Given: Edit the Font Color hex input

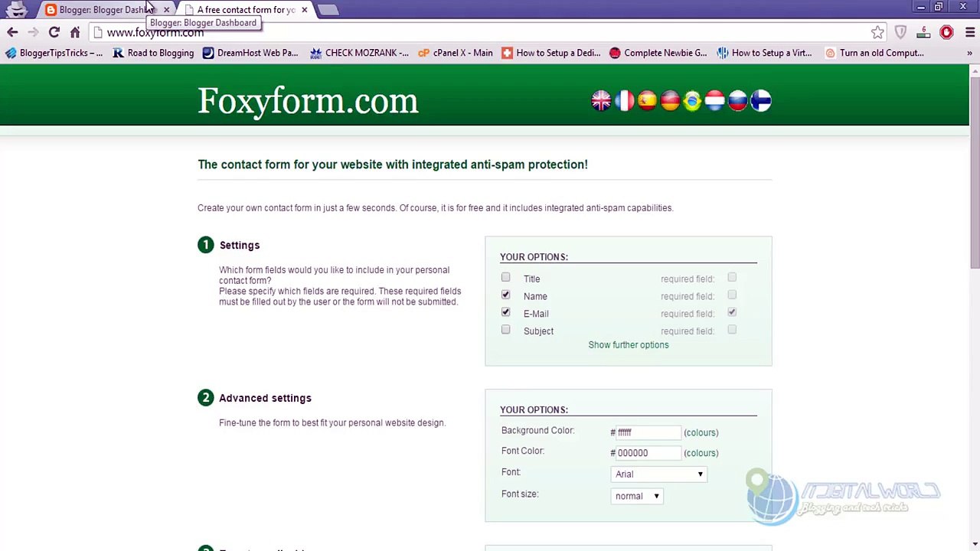Looking at the screenshot, I should coord(648,453).
